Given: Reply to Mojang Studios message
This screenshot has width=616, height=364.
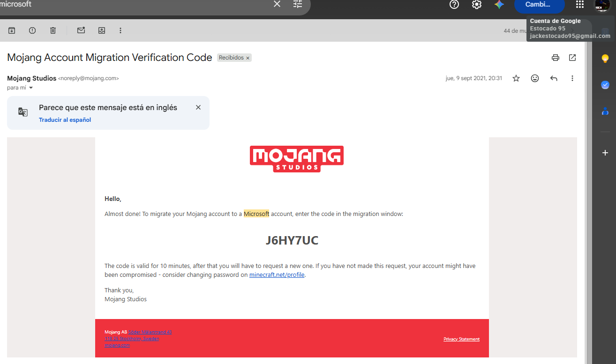Looking at the screenshot, I should pyautogui.click(x=554, y=78).
